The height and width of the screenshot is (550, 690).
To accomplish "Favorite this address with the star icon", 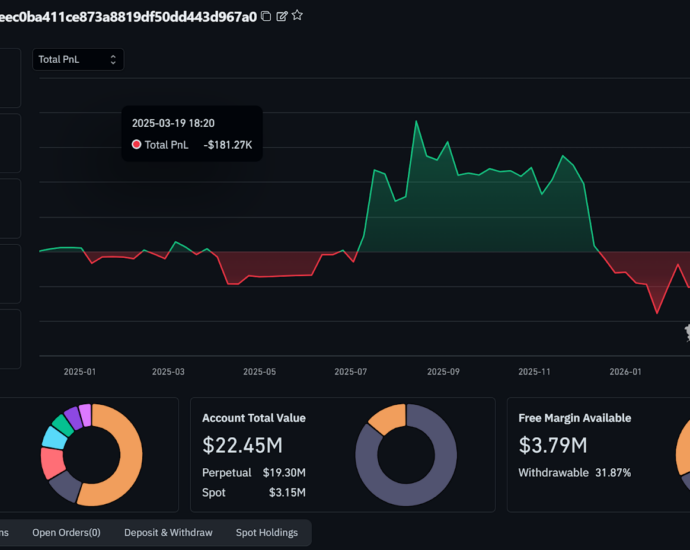I will point(297,16).
